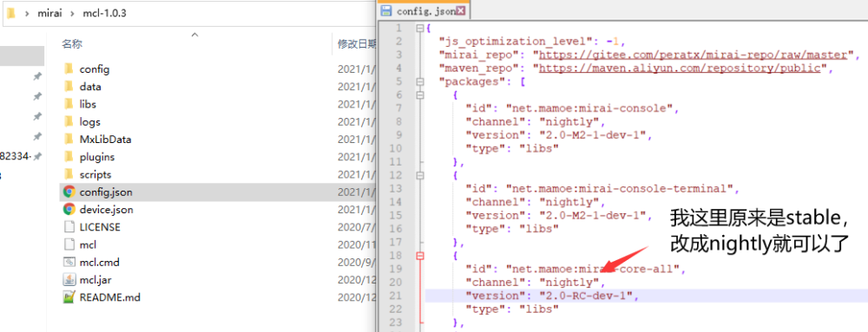
Task: Select the config.json Chrome file icon
Action: pos(69,192)
